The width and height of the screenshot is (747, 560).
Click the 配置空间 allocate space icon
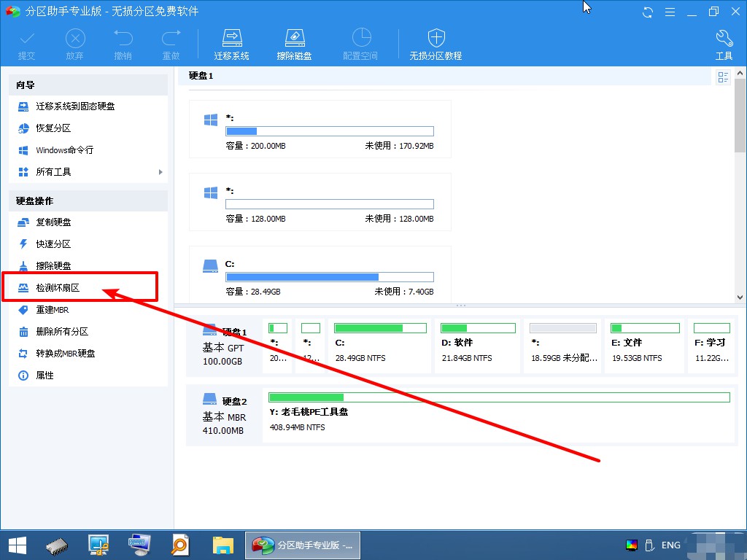tap(360, 44)
